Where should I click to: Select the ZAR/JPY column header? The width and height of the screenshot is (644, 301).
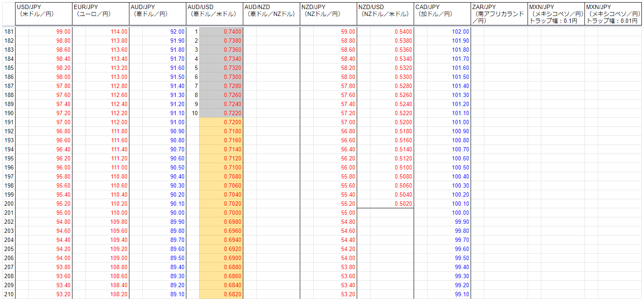[x=499, y=14]
